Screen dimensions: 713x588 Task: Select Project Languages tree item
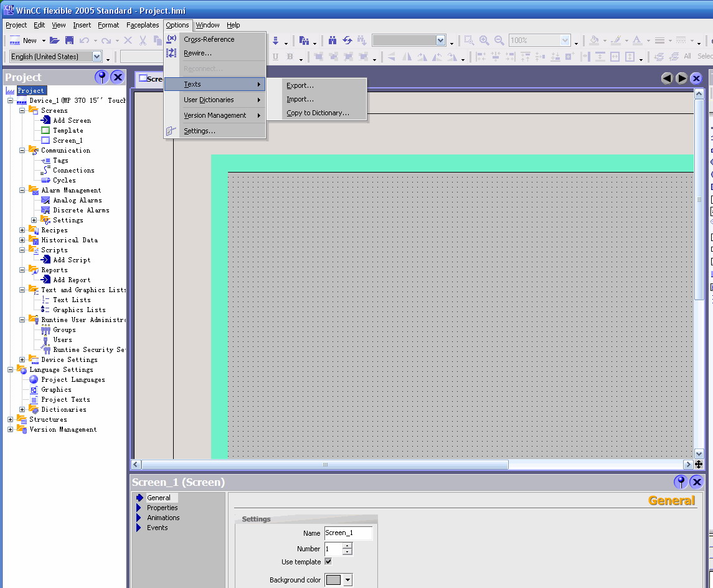pyautogui.click(x=73, y=380)
